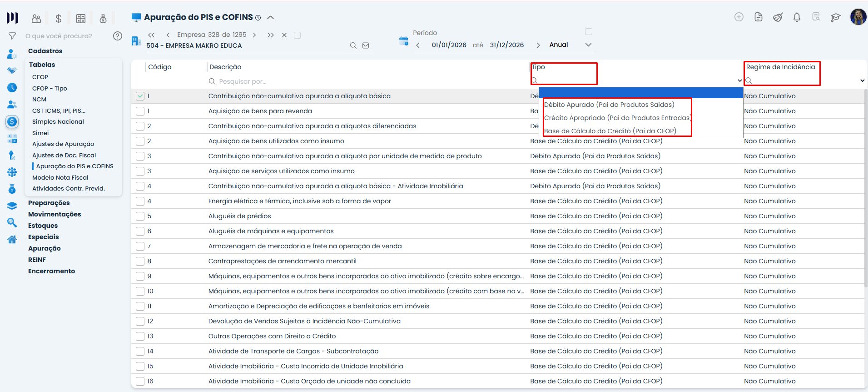Screen dimensions: 868x392
Task: Click the clock icon in left sidebar
Action: tap(12, 87)
